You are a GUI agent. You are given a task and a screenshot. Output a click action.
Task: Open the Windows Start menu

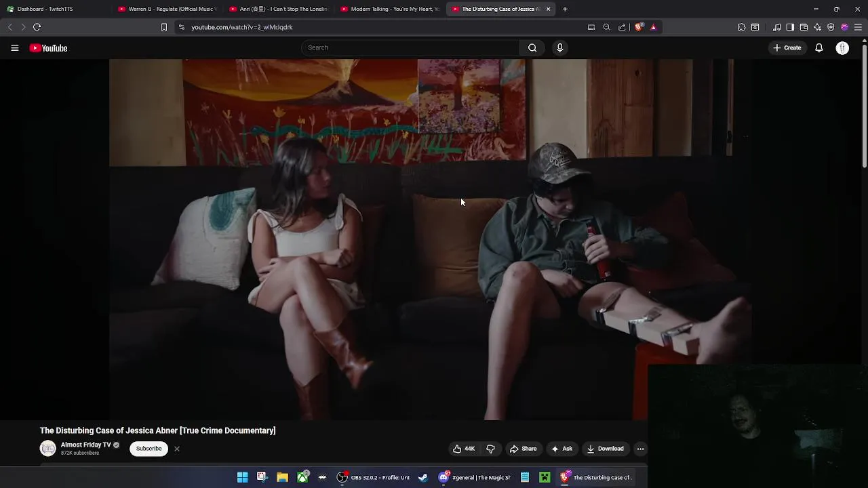tap(242, 477)
